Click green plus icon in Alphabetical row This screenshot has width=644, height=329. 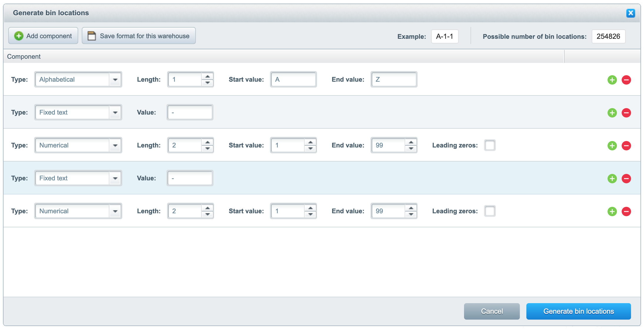[x=612, y=80]
